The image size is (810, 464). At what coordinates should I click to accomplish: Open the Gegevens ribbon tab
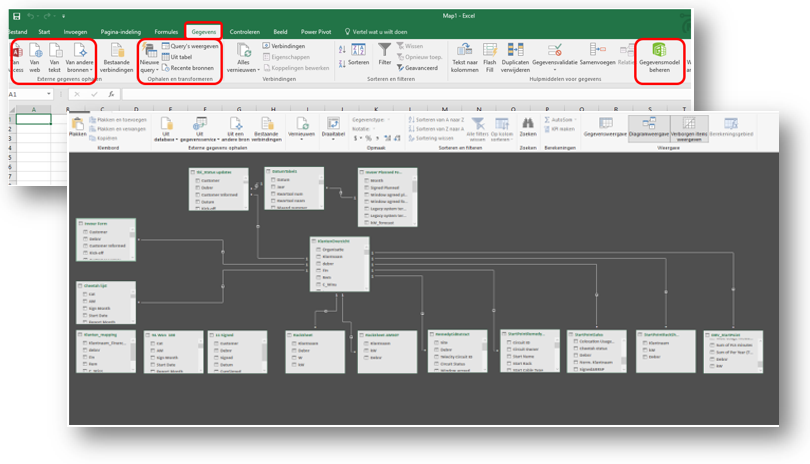[203, 31]
